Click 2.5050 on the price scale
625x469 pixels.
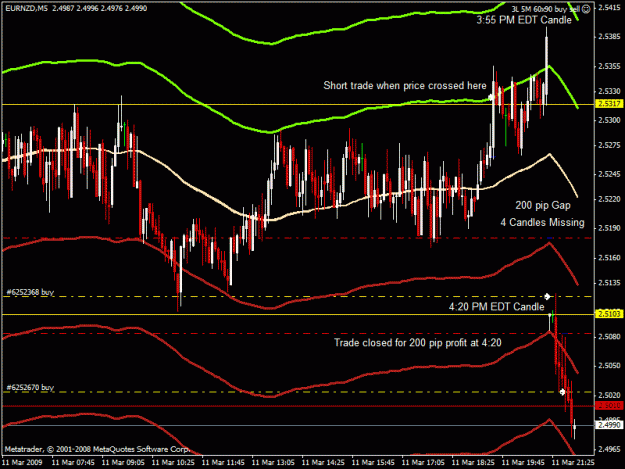click(609, 366)
